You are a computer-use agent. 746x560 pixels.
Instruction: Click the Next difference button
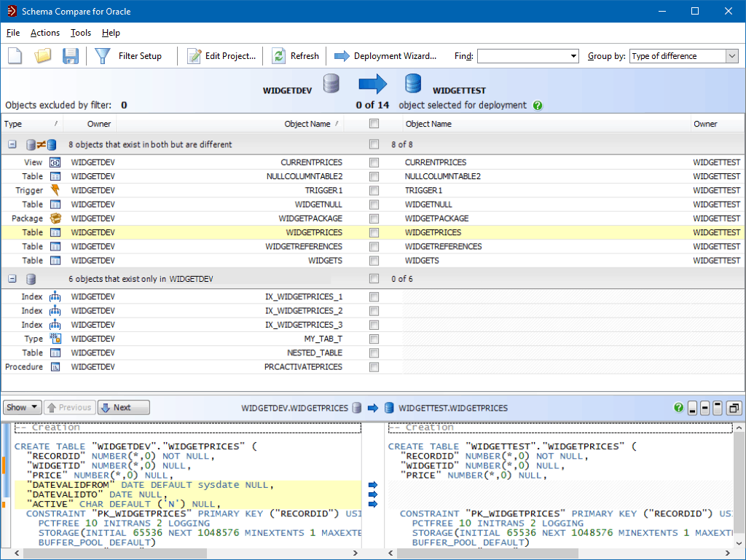click(123, 408)
